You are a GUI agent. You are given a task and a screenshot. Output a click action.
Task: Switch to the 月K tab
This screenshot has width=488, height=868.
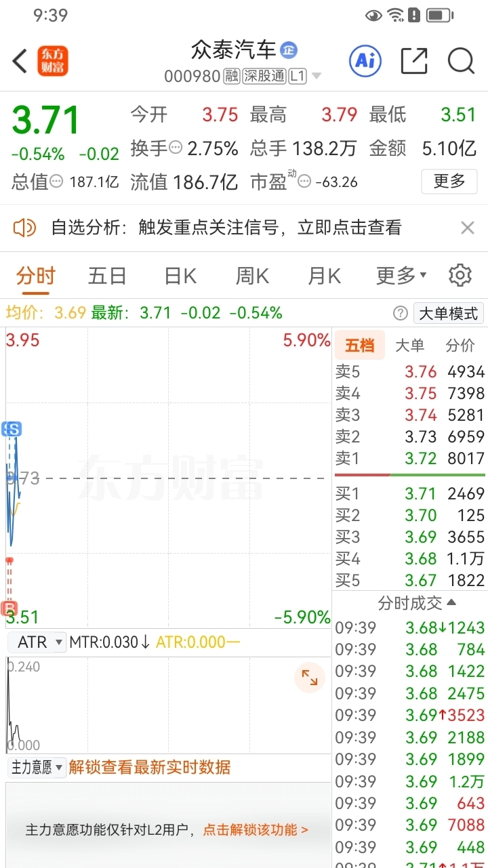click(x=324, y=276)
